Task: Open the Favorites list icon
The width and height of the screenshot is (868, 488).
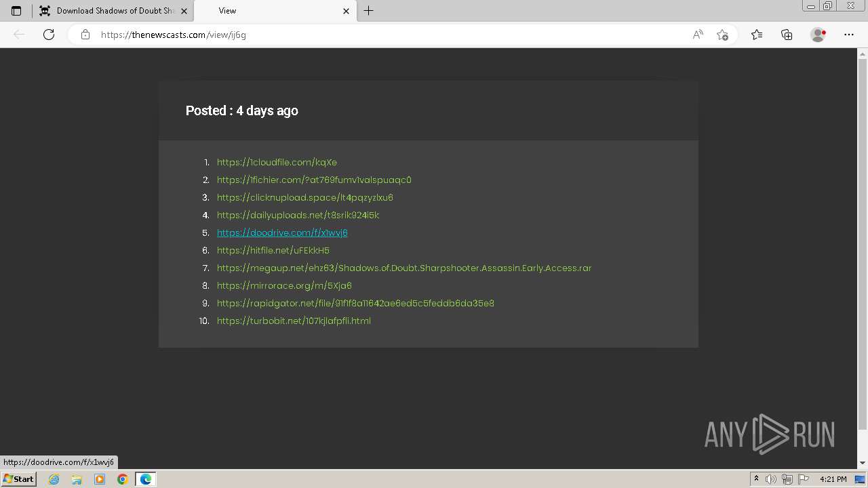Action: pos(757,35)
